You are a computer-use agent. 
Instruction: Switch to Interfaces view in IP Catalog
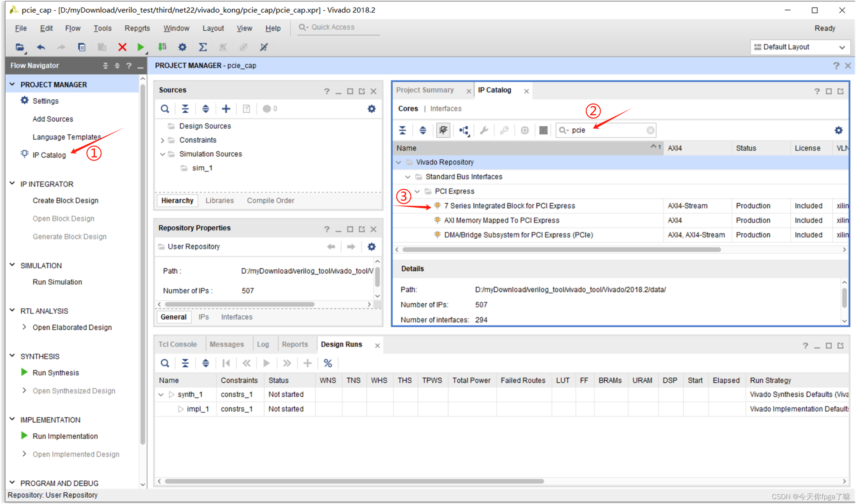coord(445,109)
